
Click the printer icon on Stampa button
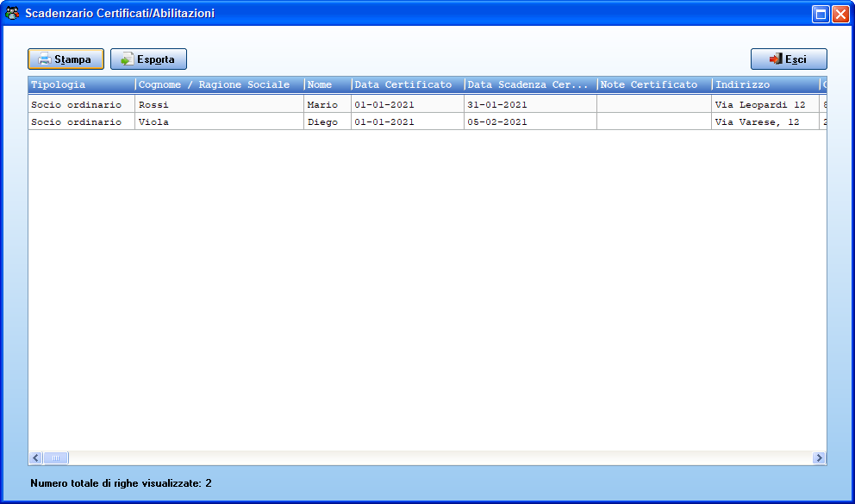click(x=45, y=59)
